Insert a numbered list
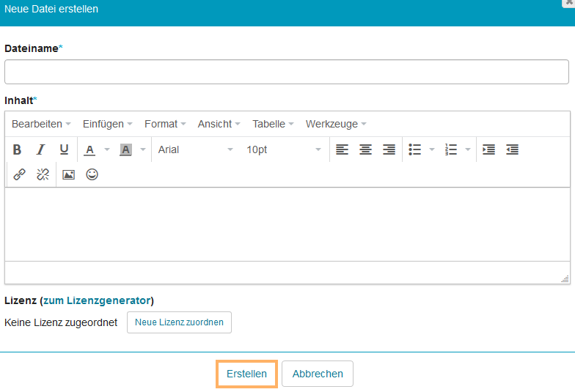This screenshot has width=575, height=392. [x=451, y=149]
